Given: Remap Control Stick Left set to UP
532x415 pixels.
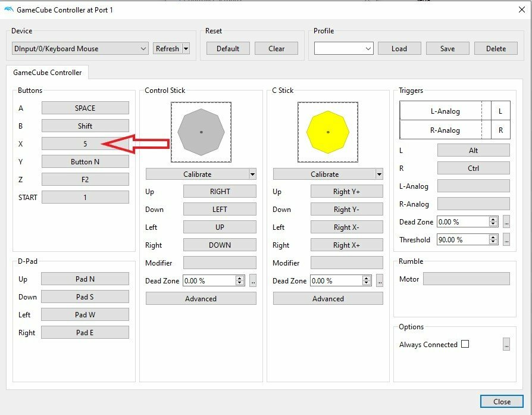Looking at the screenshot, I should pos(220,227).
